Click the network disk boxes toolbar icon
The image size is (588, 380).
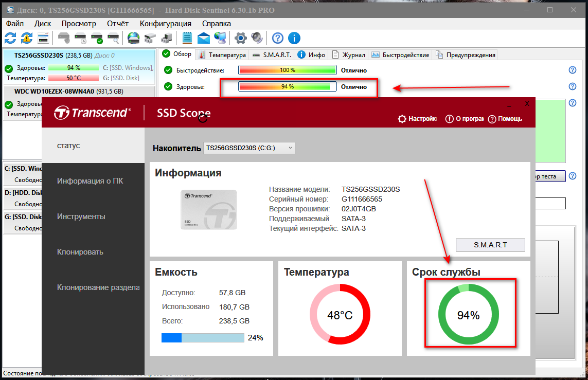pos(150,38)
